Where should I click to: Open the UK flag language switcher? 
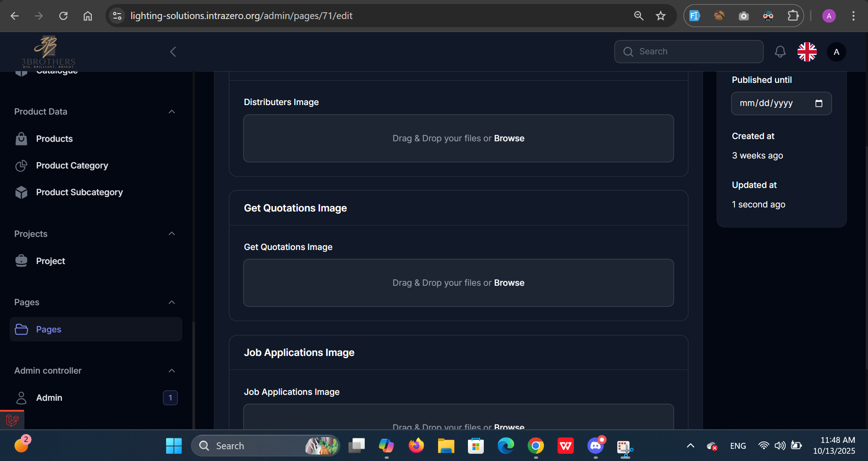pyautogui.click(x=807, y=52)
